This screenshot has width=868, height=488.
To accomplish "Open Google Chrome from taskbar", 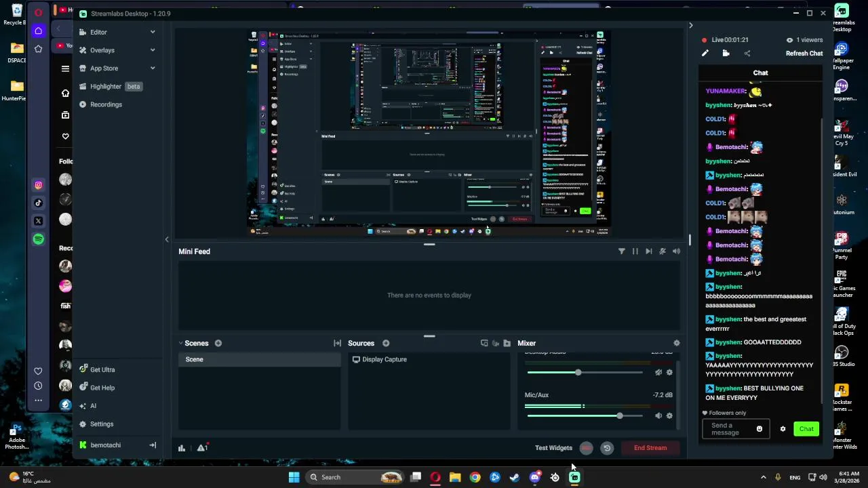I will tap(475, 477).
